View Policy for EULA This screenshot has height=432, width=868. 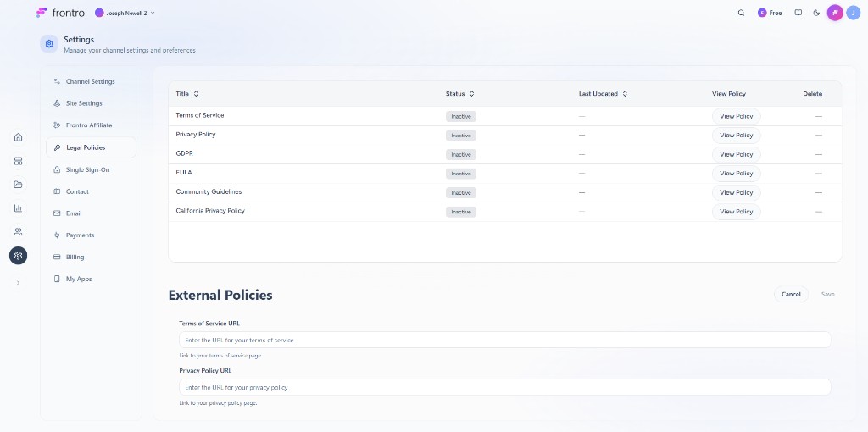pos(737,174)
